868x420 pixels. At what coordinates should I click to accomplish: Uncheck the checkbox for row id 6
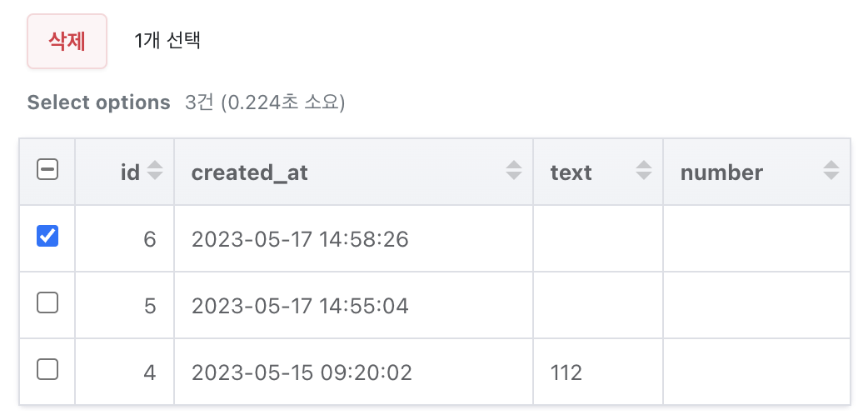click(47, 236)
